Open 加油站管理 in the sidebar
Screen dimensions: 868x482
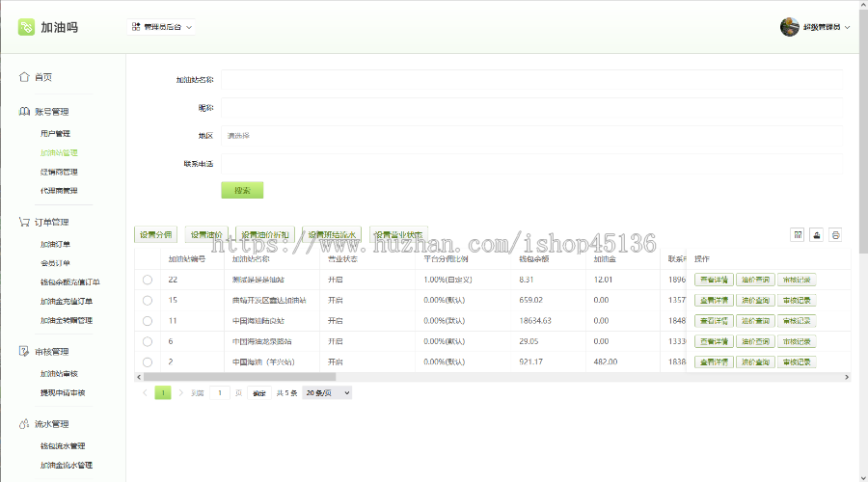coord(59,152)
